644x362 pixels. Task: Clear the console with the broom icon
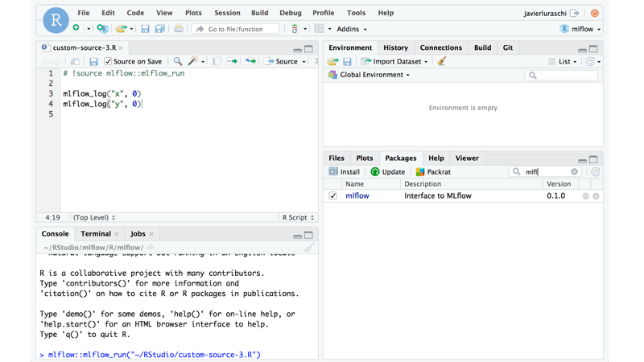308,248
